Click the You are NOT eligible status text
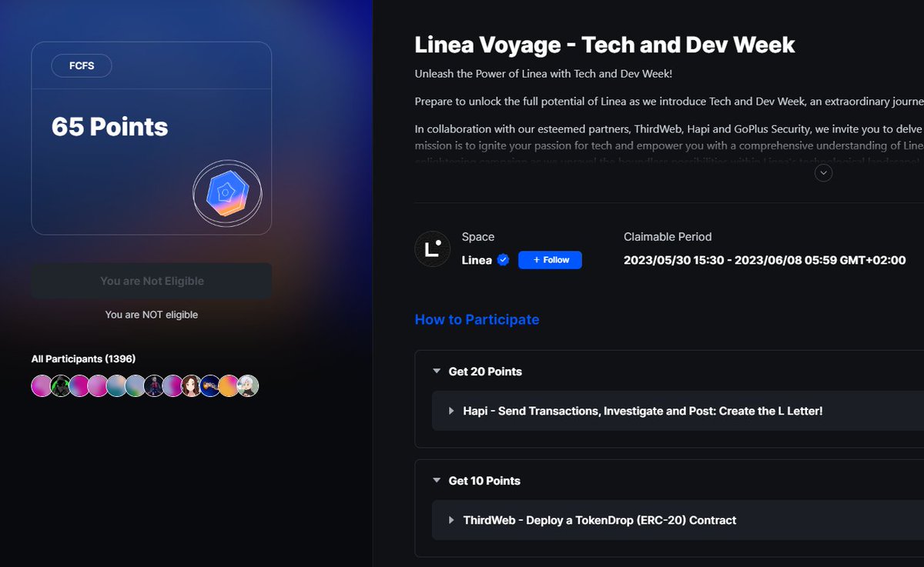 tap(152, 315)
